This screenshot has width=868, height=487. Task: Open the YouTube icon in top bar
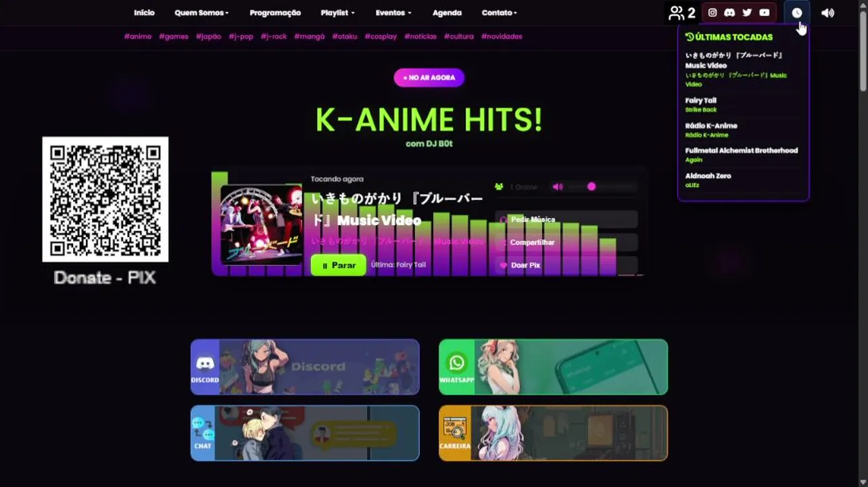(765, 13)
